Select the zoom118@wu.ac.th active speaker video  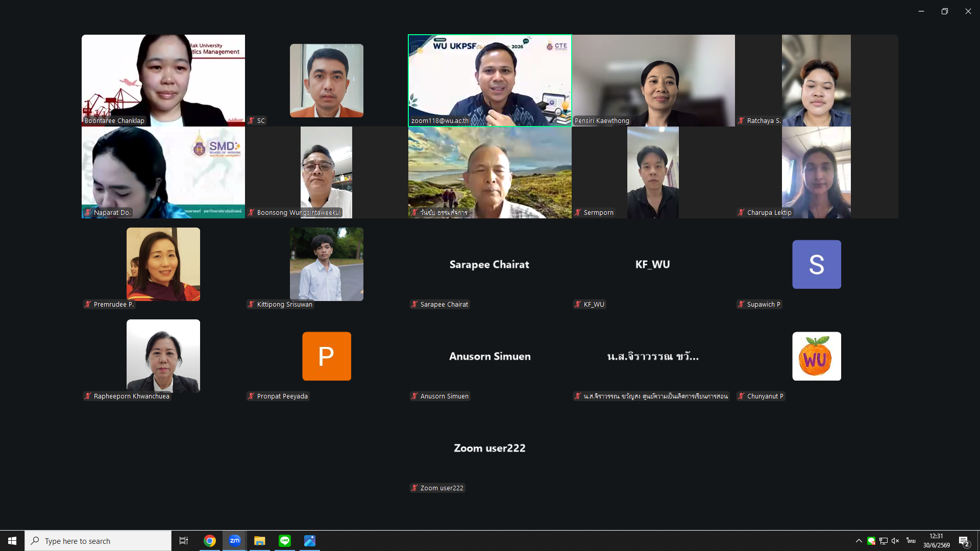(490, 81)
